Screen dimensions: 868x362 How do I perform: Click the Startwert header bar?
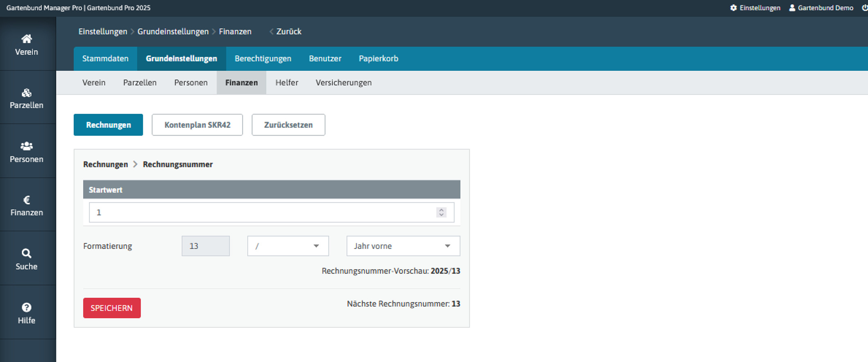tap(271, 190)
